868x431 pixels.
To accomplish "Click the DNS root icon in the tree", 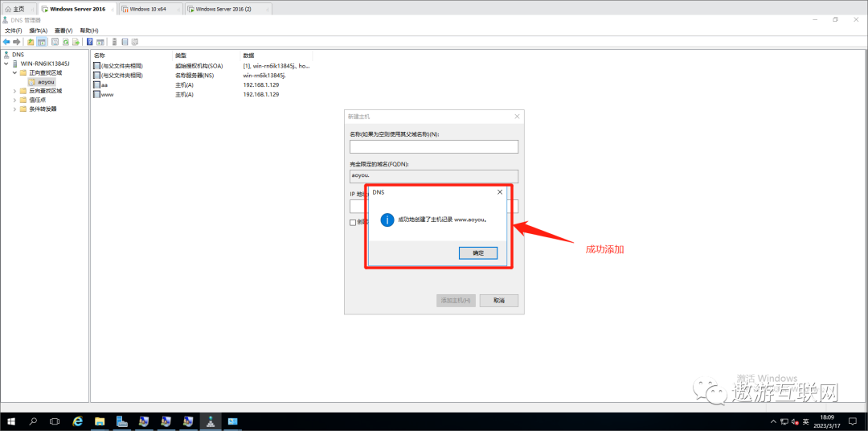I will pos(6,55).
